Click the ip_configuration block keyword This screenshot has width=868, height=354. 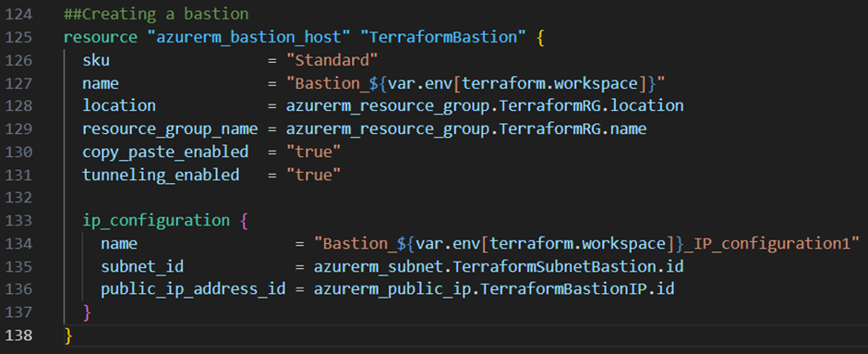click(156, 221)
